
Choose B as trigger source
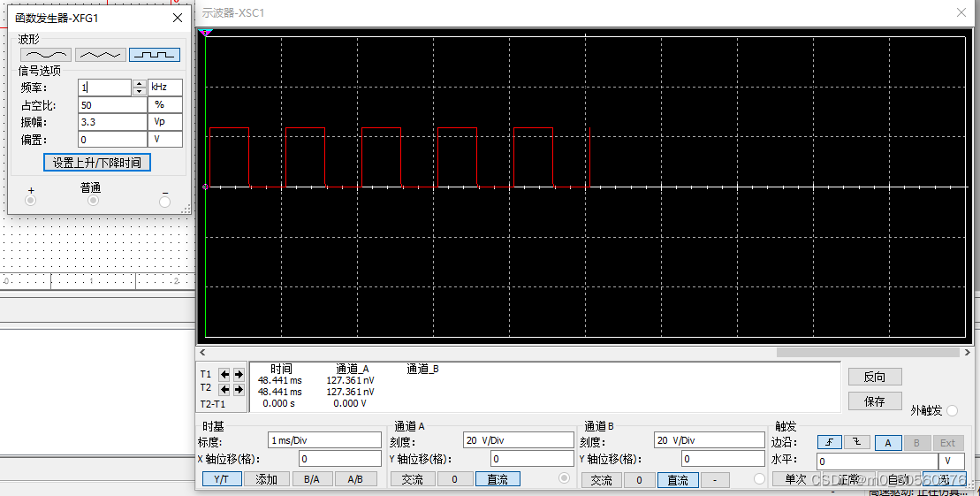pos(916,443)
